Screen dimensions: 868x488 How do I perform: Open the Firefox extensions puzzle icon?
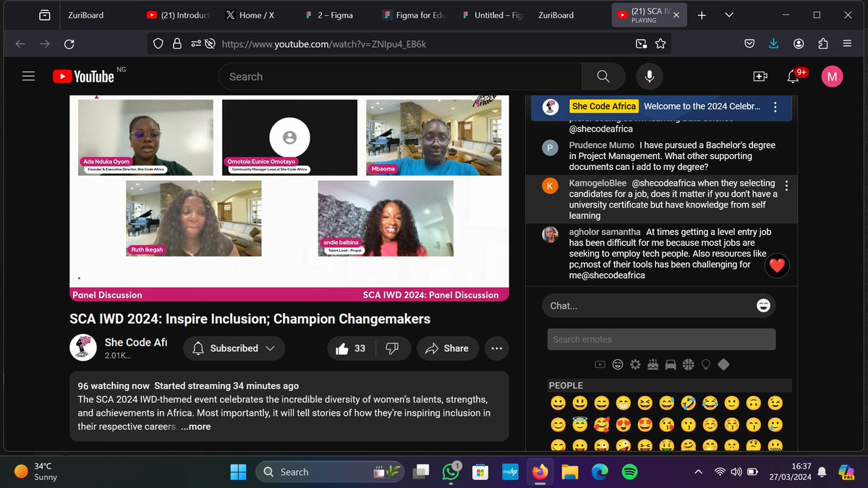822,44
